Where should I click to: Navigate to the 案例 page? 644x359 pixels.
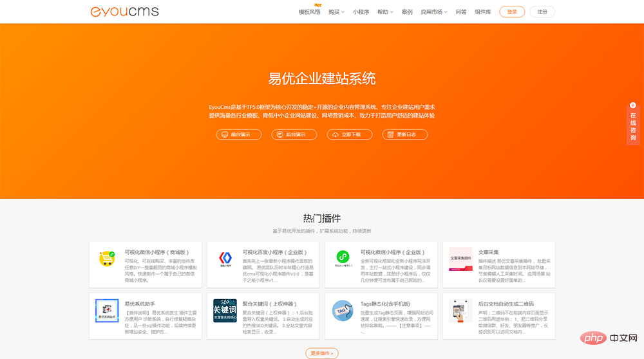click(407, 12)
